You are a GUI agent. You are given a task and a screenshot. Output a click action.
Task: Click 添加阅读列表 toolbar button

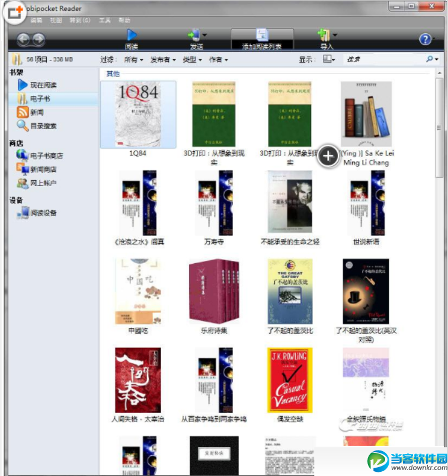(262, 39)
